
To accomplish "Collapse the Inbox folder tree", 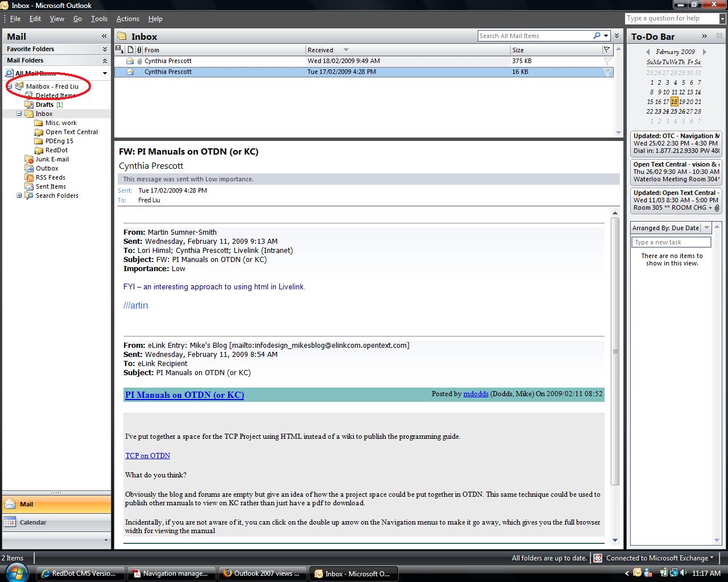I will [19, 114].
